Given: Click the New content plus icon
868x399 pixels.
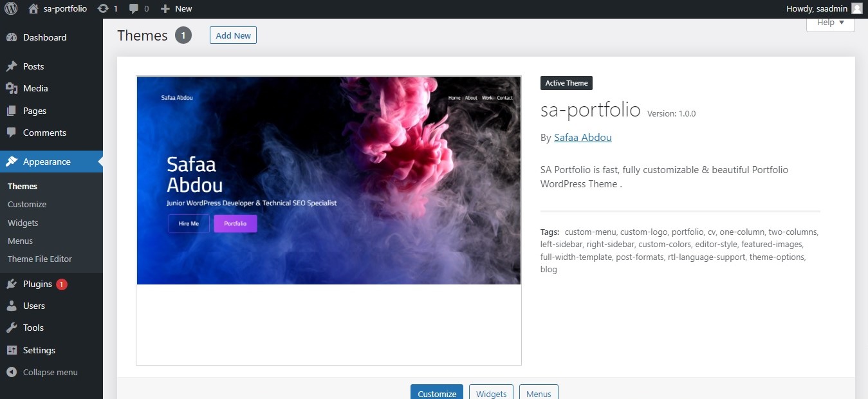Looking at the screenshot, I should click(x=165, y=8).
